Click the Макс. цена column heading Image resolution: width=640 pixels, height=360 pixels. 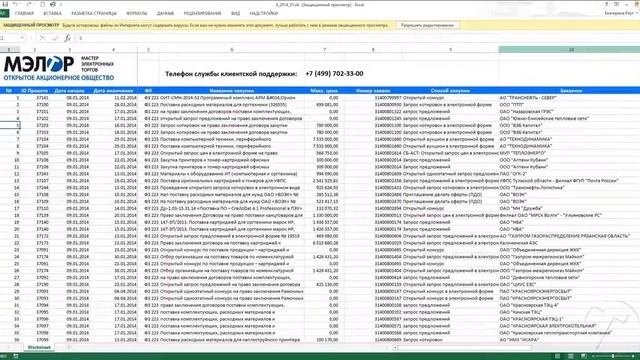(x=324, y=91)
